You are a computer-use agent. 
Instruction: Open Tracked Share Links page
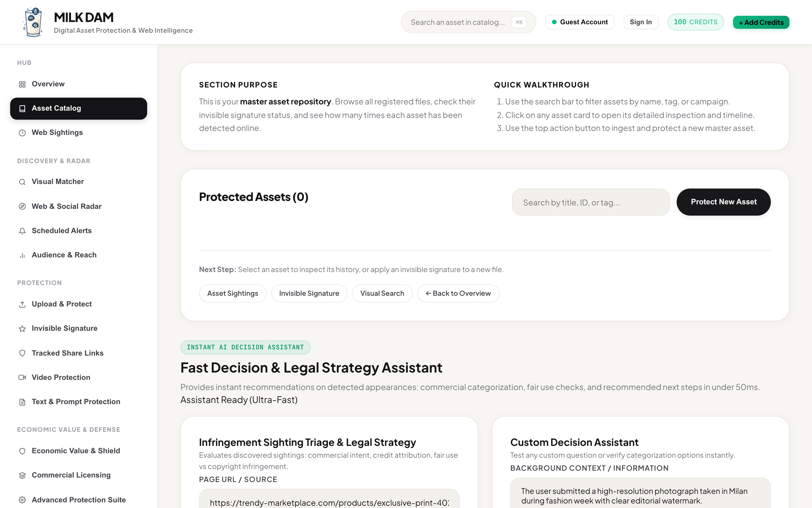click(x=78, y=353)
